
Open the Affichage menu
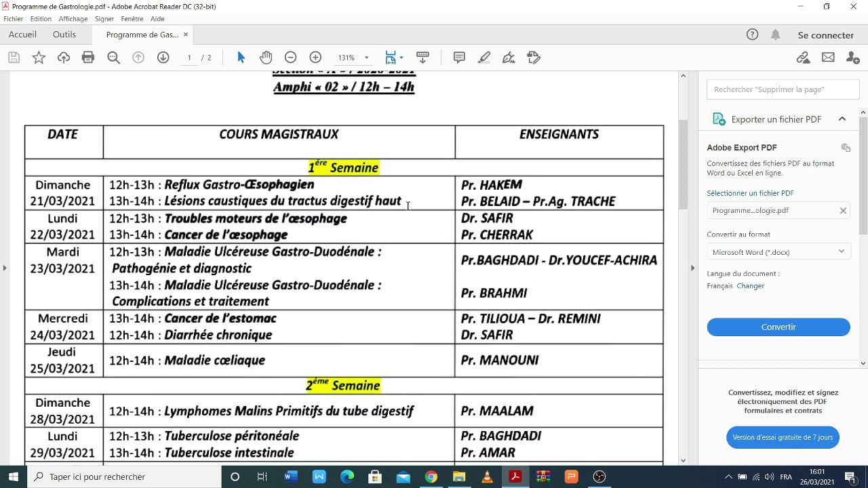pos(73,19)
